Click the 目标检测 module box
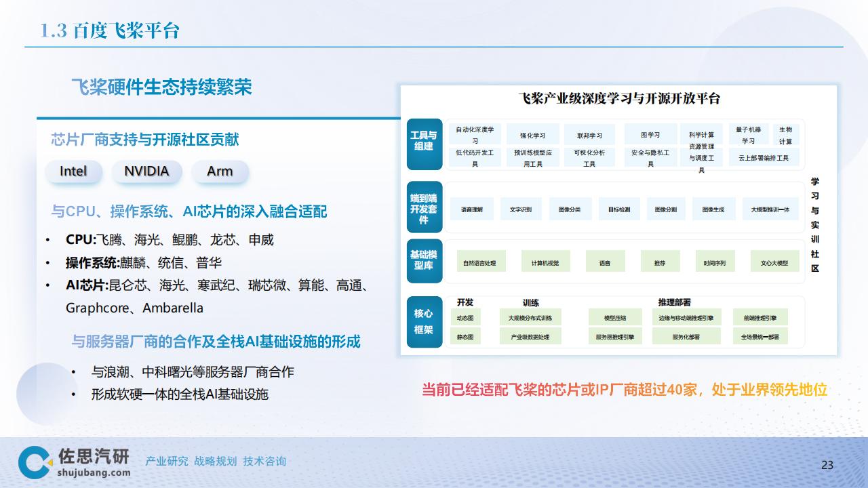868x488 pixels. 618,209
